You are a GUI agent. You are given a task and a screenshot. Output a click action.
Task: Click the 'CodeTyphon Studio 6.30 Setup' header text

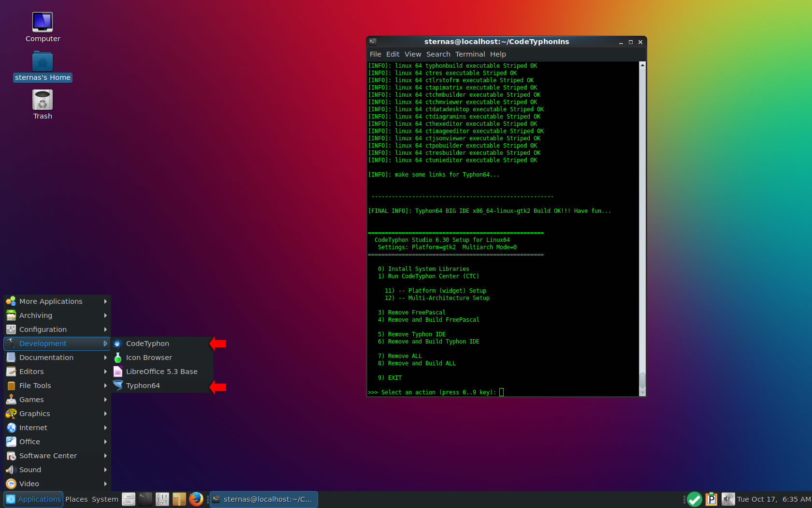[442, 240]
